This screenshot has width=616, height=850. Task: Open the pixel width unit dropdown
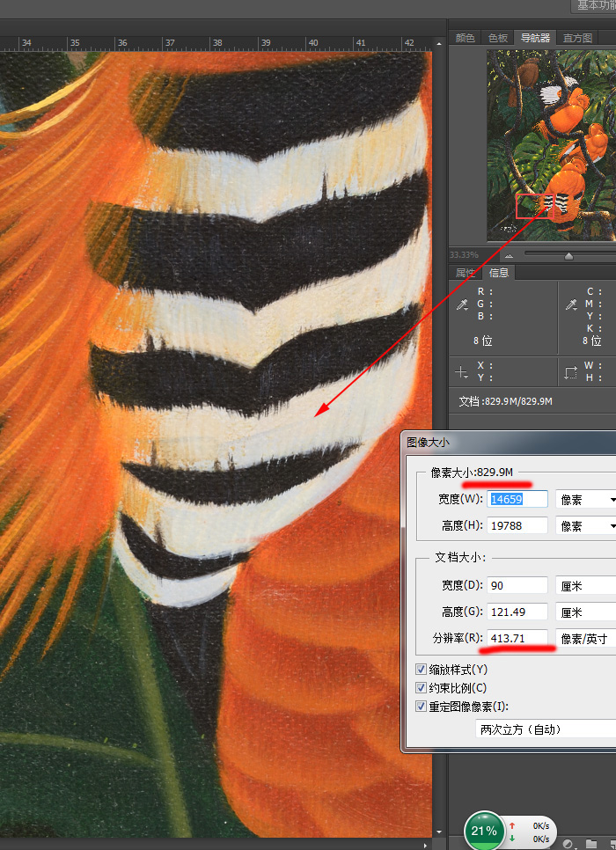tap(586, 499)
